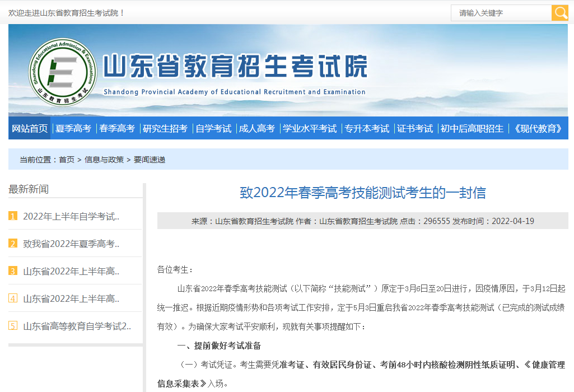The width and height of the screenshot is (574, 392).
Task: Click the 首页 breadcrumb link
Action: [x=67, y=160]
